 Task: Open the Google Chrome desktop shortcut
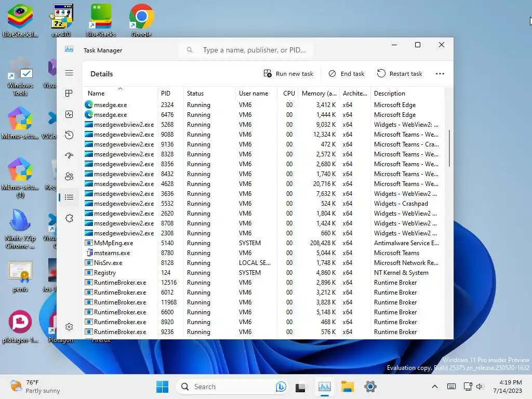click(141, 20)
